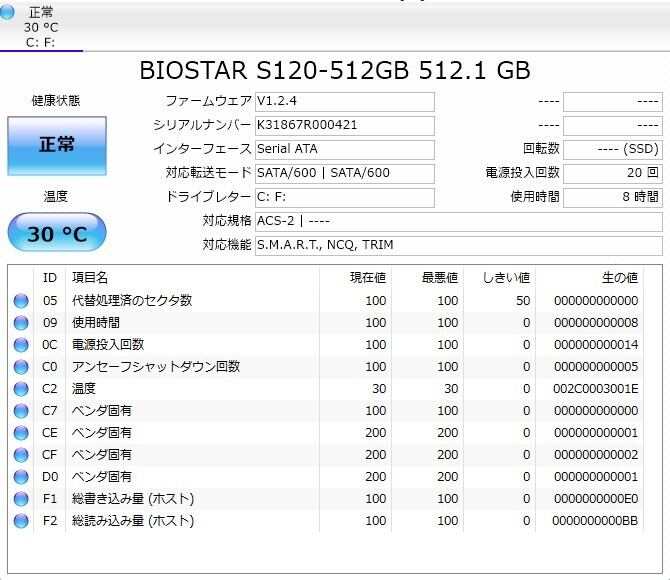Click the status orb for attribute D0
Screen dimensions: 670x580
click(21, 477)
